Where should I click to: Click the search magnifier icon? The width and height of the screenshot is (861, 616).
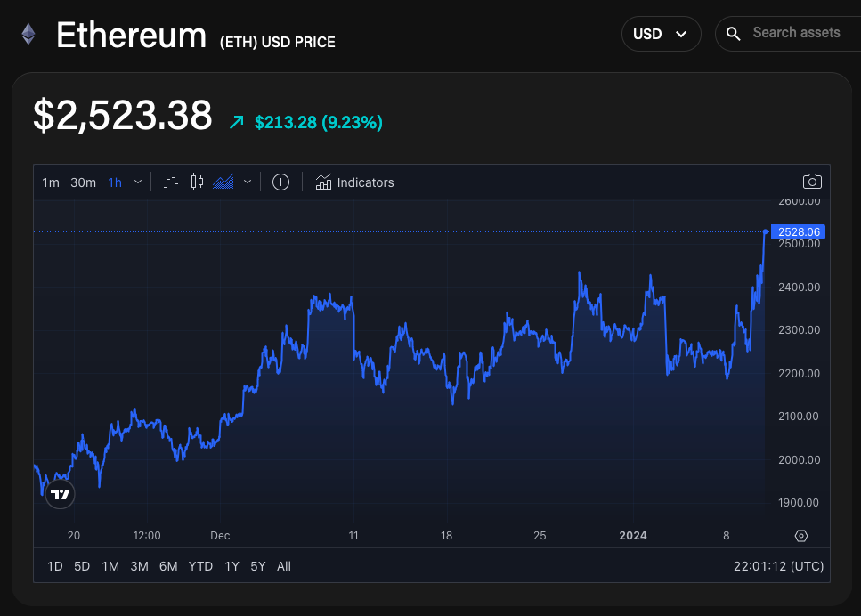point(734,34)
